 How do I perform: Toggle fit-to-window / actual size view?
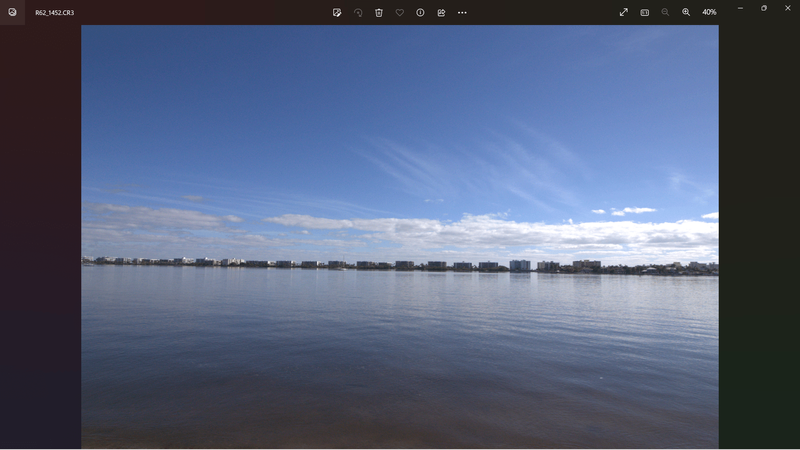(x=645, y=12)
